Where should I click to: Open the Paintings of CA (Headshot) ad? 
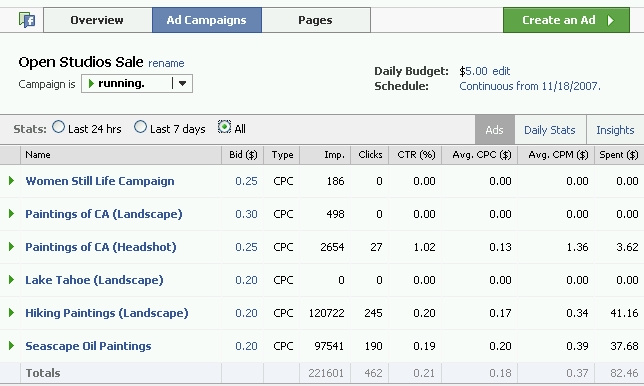101,247
